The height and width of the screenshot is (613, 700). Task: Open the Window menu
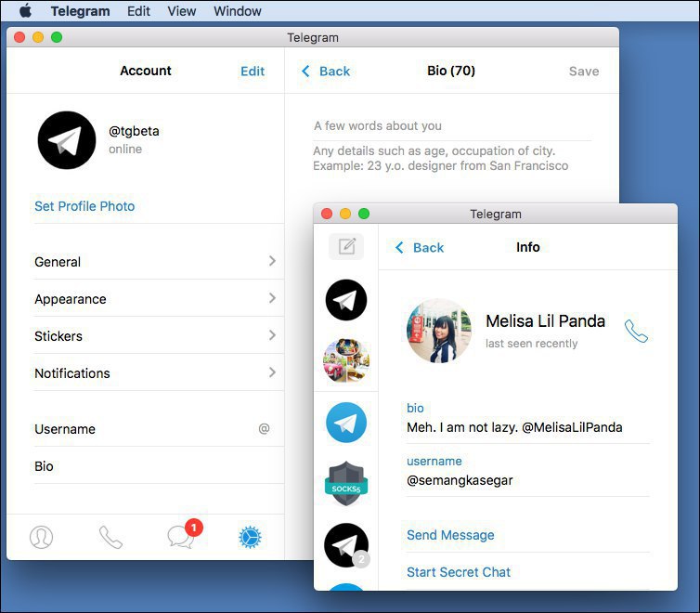238,11
